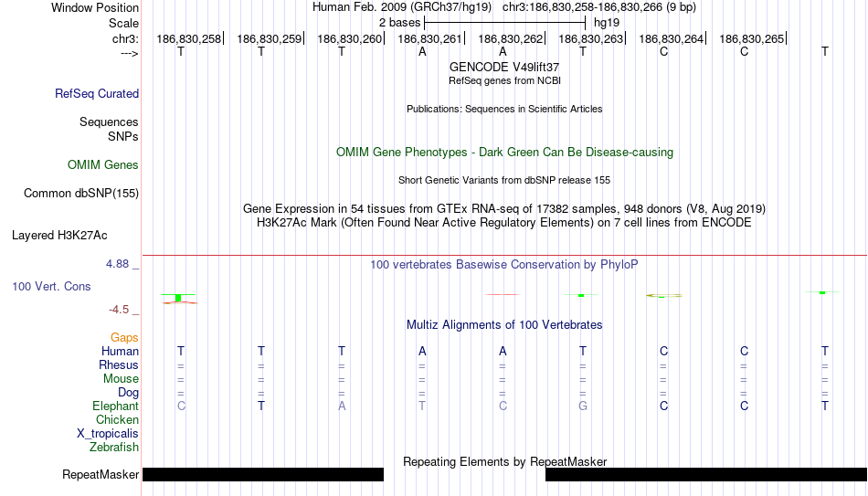
Task: Select the Mouse species label
Action: pyautogui.click(x=121, y=379)
